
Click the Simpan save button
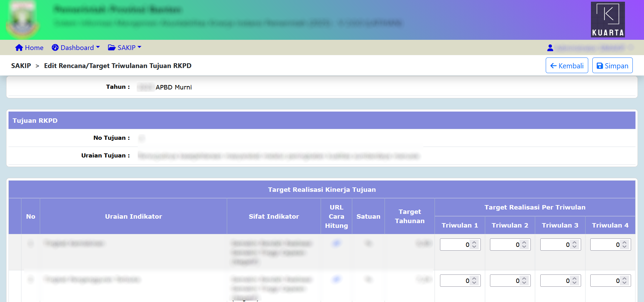(x=612, y=66)
